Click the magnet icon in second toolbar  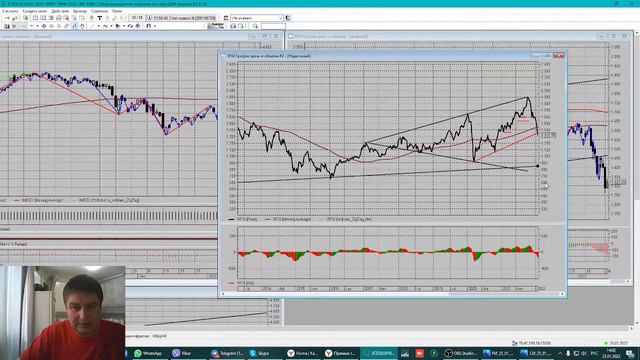149,26
